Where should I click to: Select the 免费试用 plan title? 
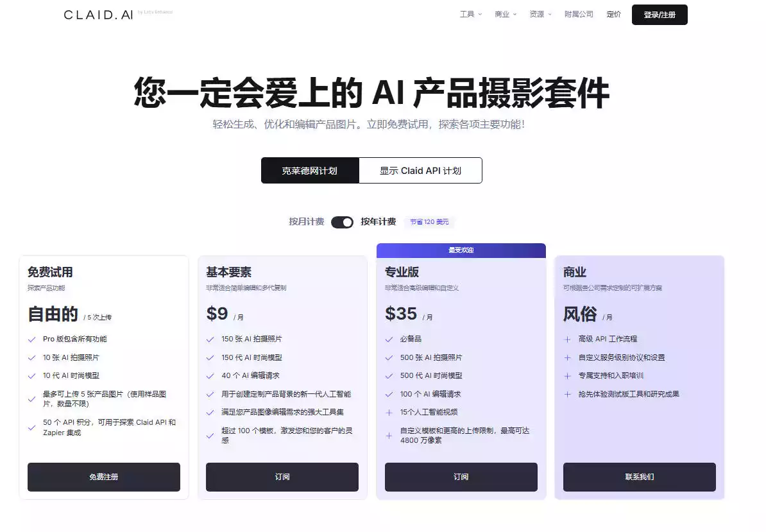click(50, 272)
